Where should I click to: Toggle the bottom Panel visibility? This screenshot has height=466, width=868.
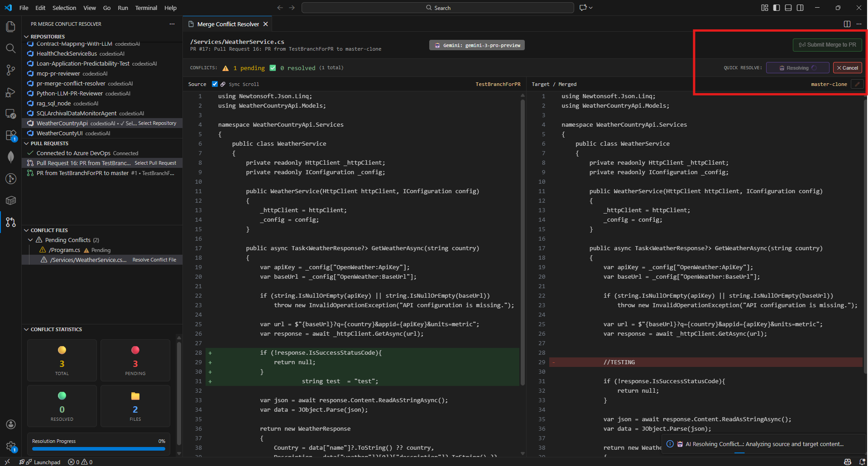click(788, 8)
